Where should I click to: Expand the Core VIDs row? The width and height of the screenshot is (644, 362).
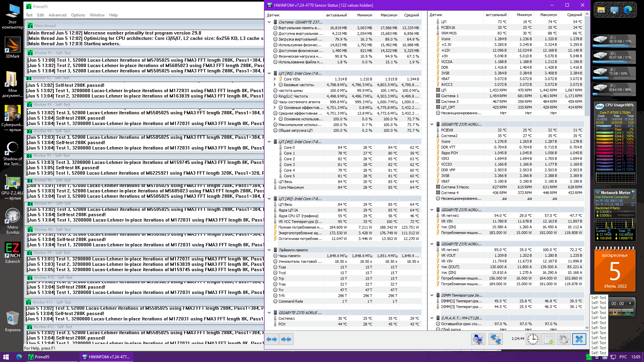point(275,79)
